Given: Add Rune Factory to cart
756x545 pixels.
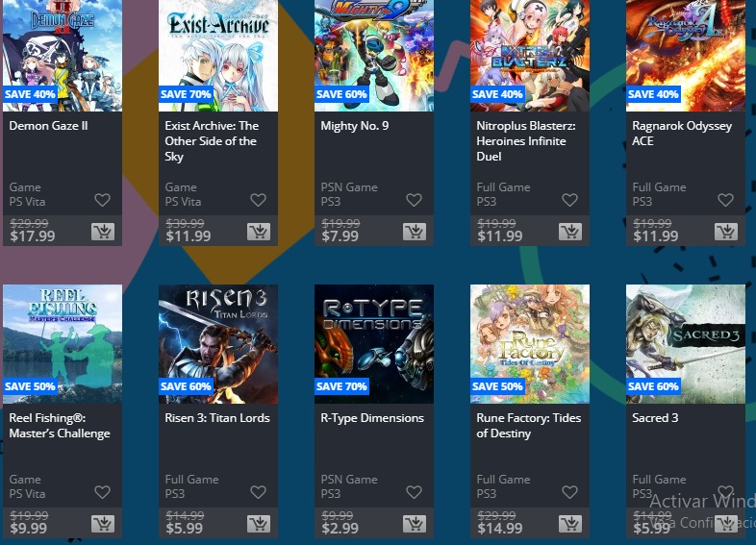Looking at the screenshot, I should (570, 524).
